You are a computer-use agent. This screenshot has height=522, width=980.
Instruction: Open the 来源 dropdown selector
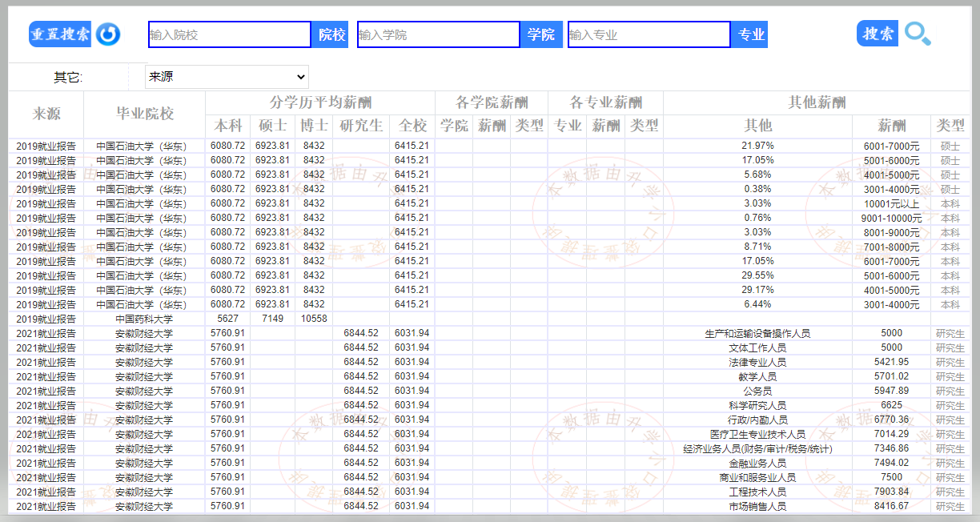[227, 77]
